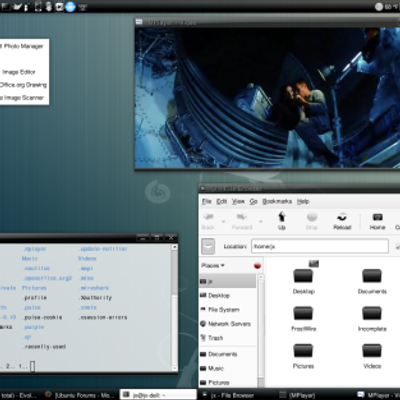Click the MPlayer video frame
Viewport: 400px width, 400px height.
pyautogui.click(x=267, y=98)
